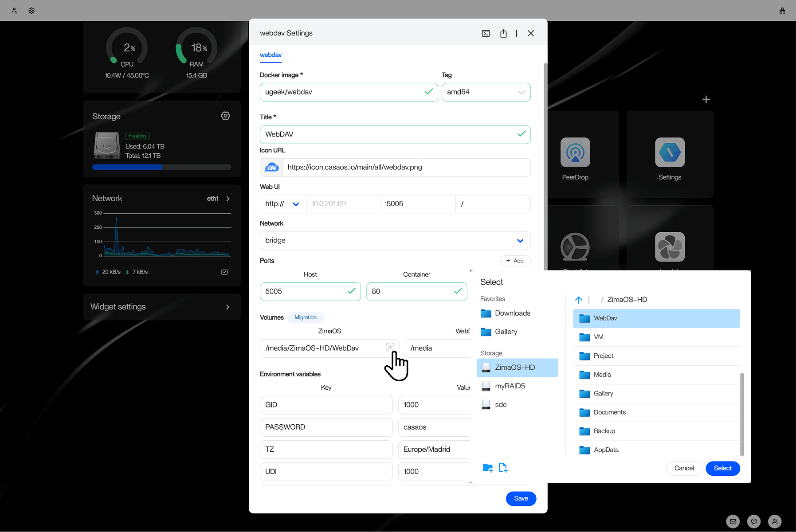Click the Add ports button
The width and height of the screenshot is (796, 532).
pos(515,261)
